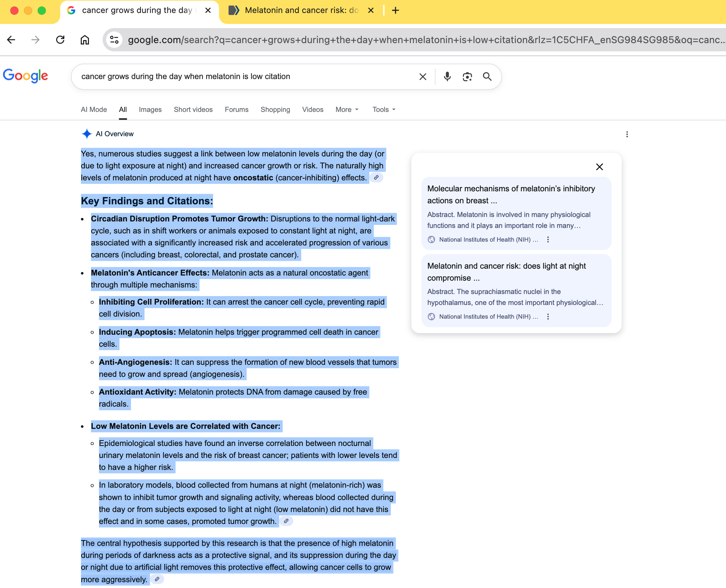
Task: Click the voice search microphone icon
Action: (x=447, y=76)
